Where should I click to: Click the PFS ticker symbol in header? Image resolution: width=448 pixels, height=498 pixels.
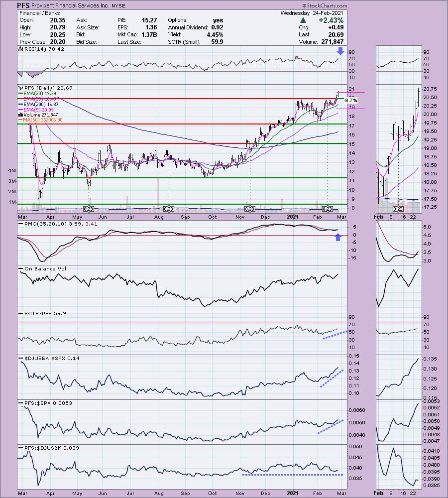pyautogui.click(x=24, y=5)
